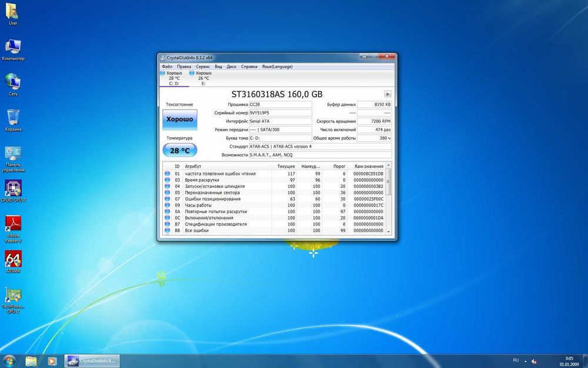This screenshot has width=588, height=368.
Task: Click the Raw-значения column header
Action: [x=366, y=166]
